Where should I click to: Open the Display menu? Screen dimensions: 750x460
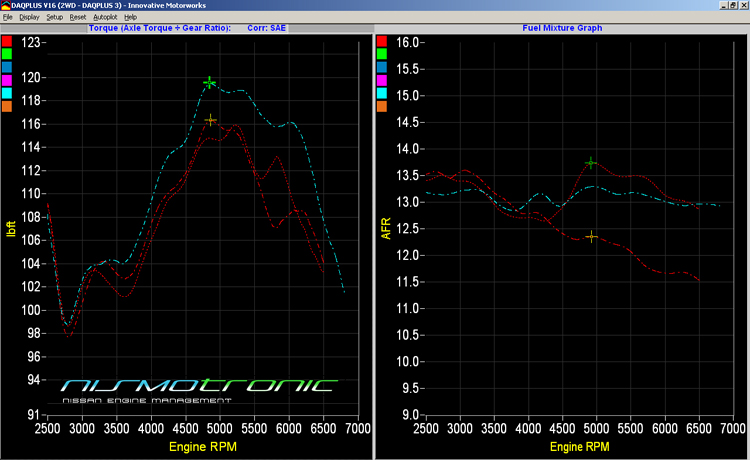coord(28,18)
